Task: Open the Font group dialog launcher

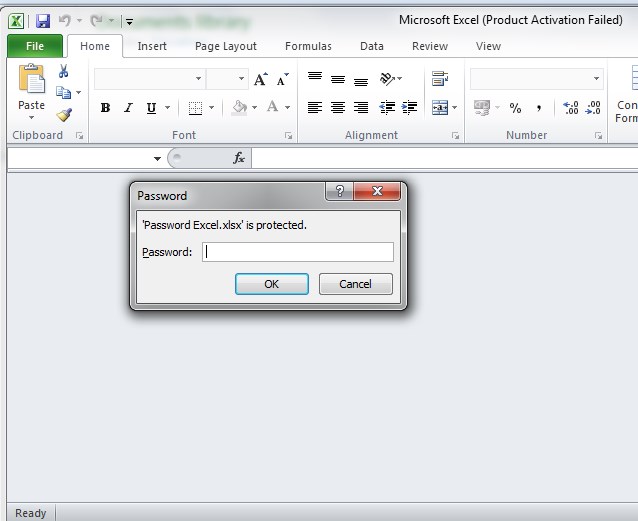Action: coord(288,136)
